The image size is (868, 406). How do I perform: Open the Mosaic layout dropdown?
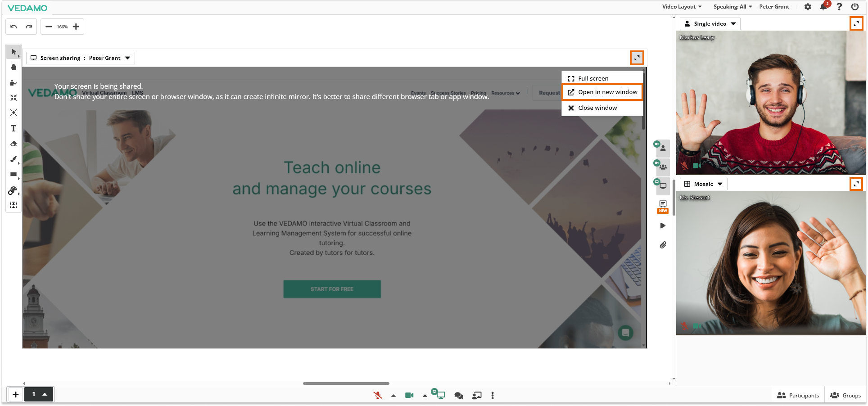click(x=704, y=184)
